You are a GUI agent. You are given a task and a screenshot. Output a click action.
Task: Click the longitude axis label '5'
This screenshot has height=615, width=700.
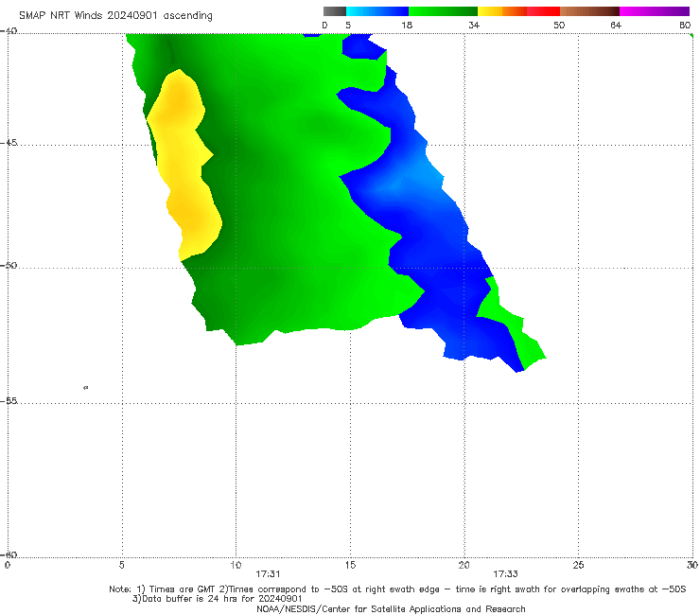[121, 565]
